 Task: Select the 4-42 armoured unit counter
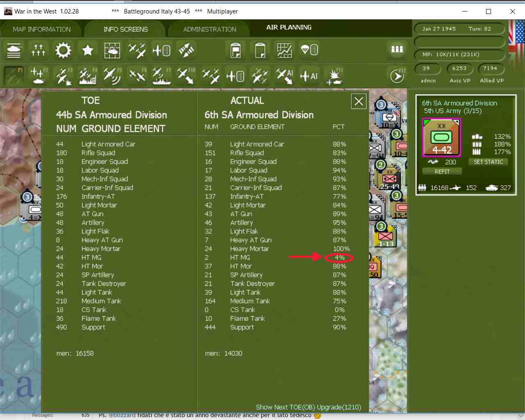[x=441, y=138]
